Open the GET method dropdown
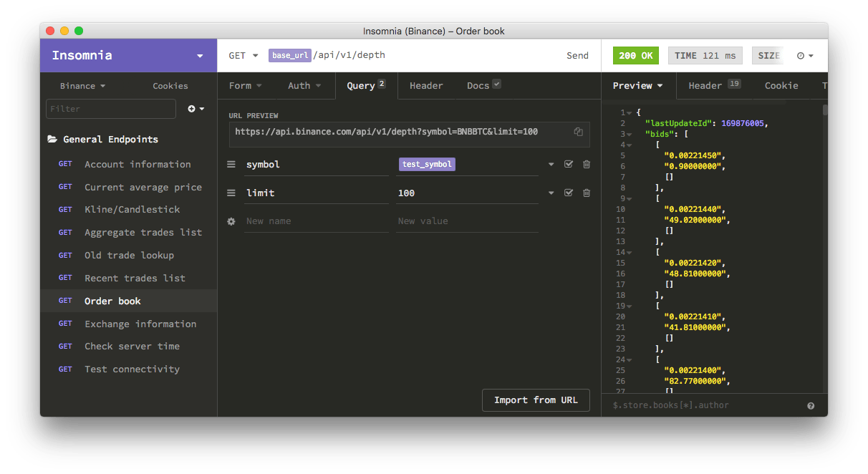This screenshot has height=474, width=868. 243,55
